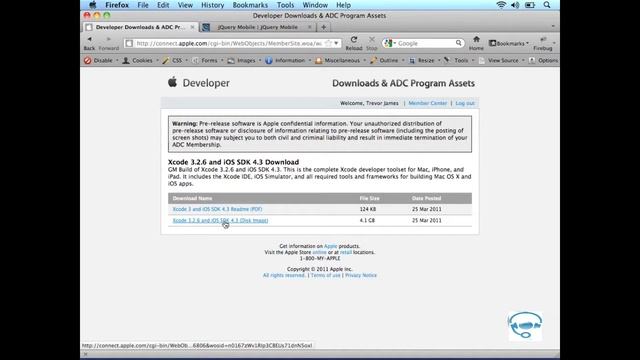Open the Cookies developer toolbar menu
Screen dimensions: 640x360
(x=140, y=60)
